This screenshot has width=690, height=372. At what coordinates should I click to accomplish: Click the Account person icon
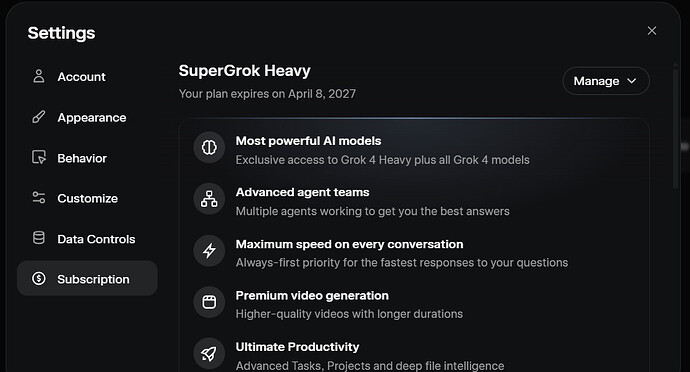tap(39, 76)
